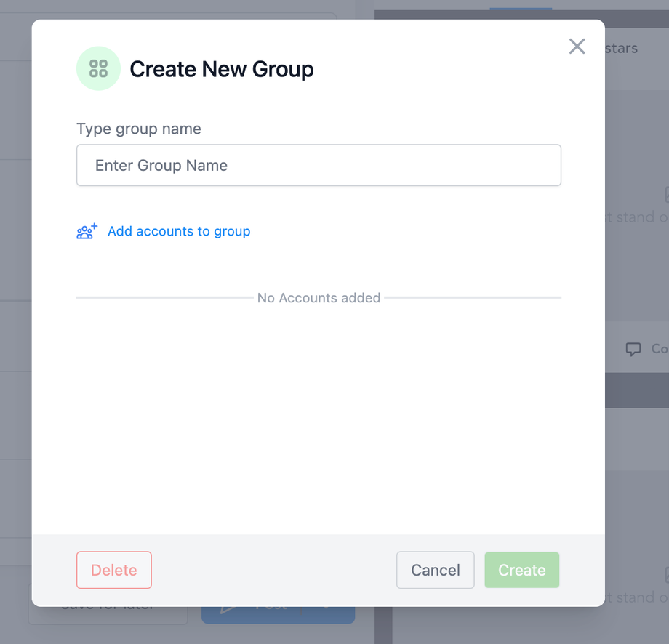Open Add accounts to group link
Image resolution: width=669 pixels, height=644 pixels.
click(x=179, y=232)
